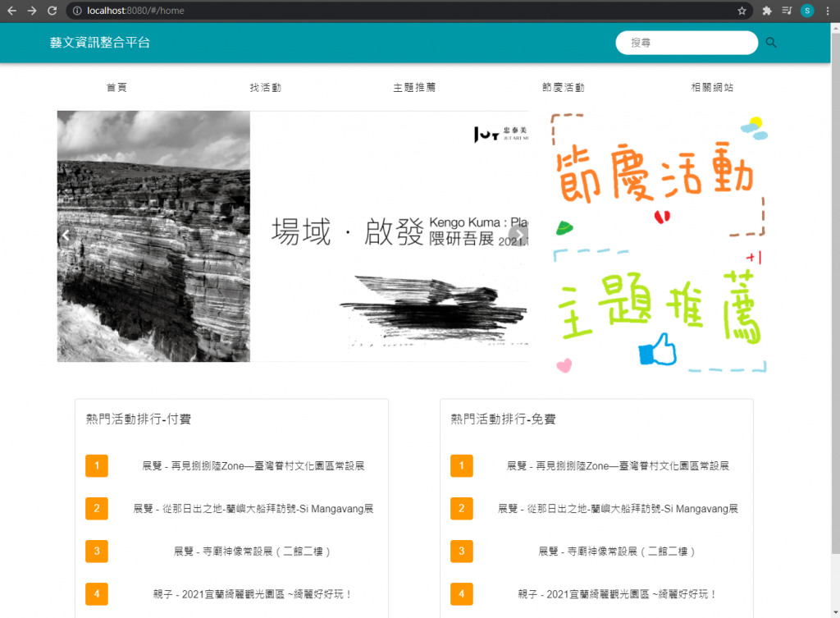
Task: Show next carousel slide with right arrow
Action: coord(518,235)
